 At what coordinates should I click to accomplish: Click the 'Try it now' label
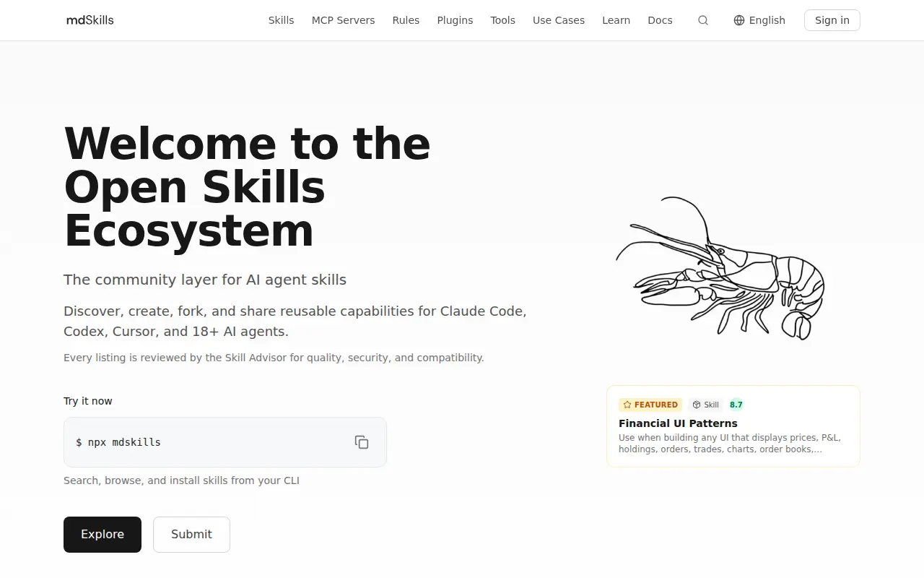click(88, 401)
